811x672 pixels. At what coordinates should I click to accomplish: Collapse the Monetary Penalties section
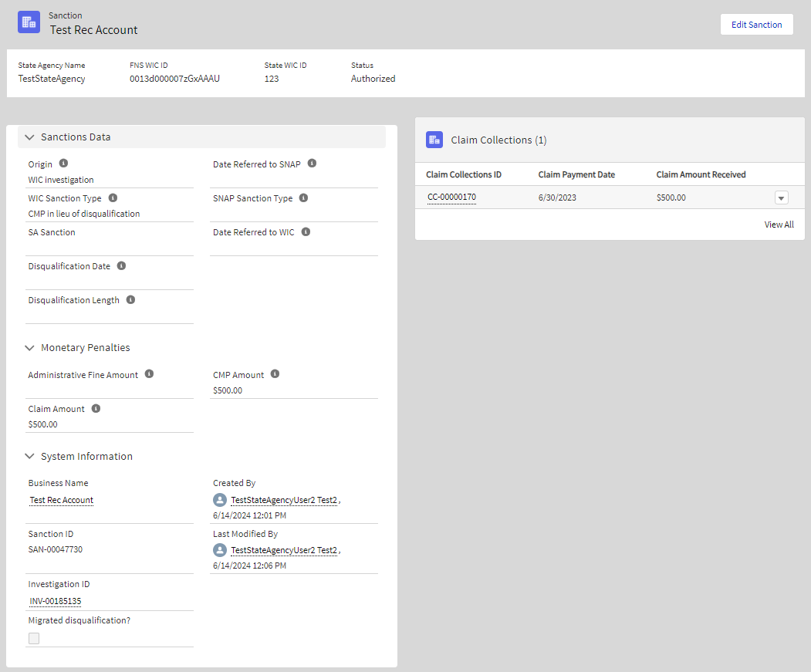coord(30,348)
